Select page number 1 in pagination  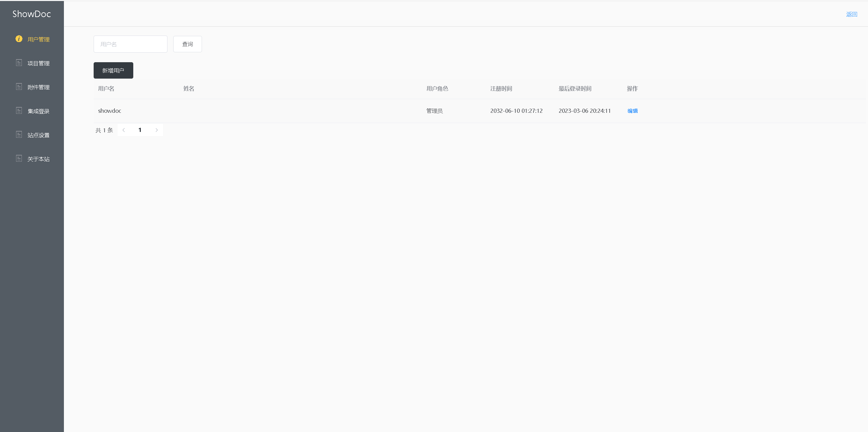pos(140,130)
